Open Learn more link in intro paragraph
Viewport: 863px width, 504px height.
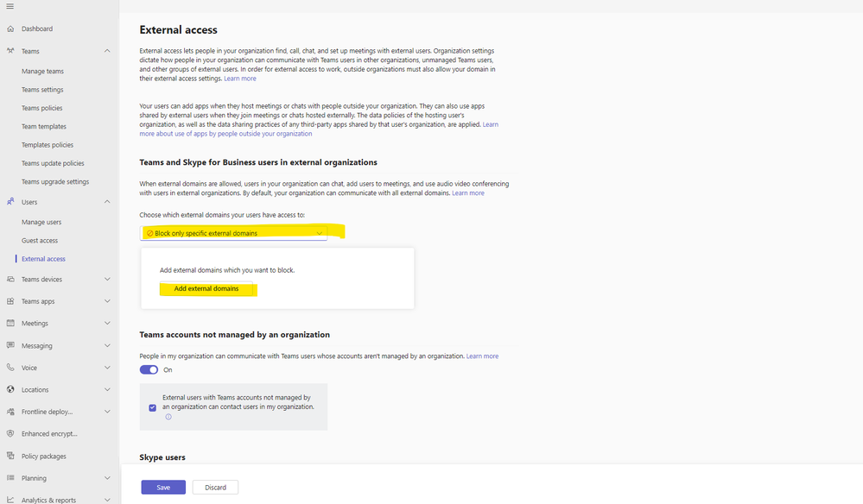click(240, 79)
